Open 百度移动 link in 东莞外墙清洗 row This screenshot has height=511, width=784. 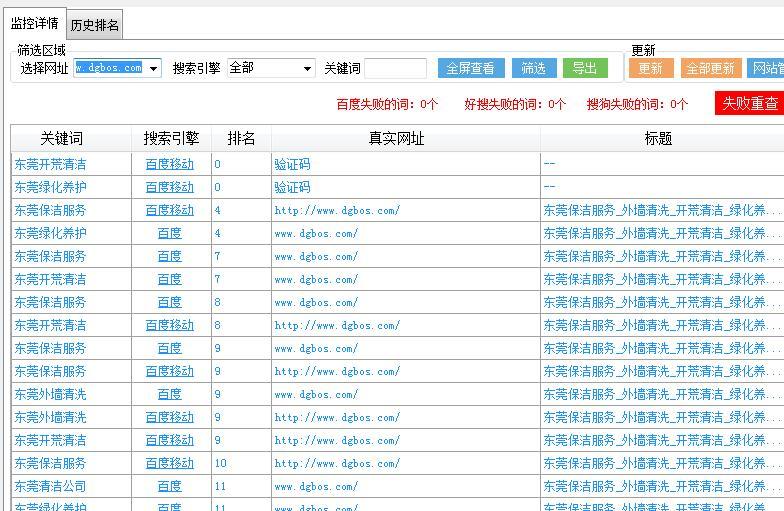pos(170,417)
